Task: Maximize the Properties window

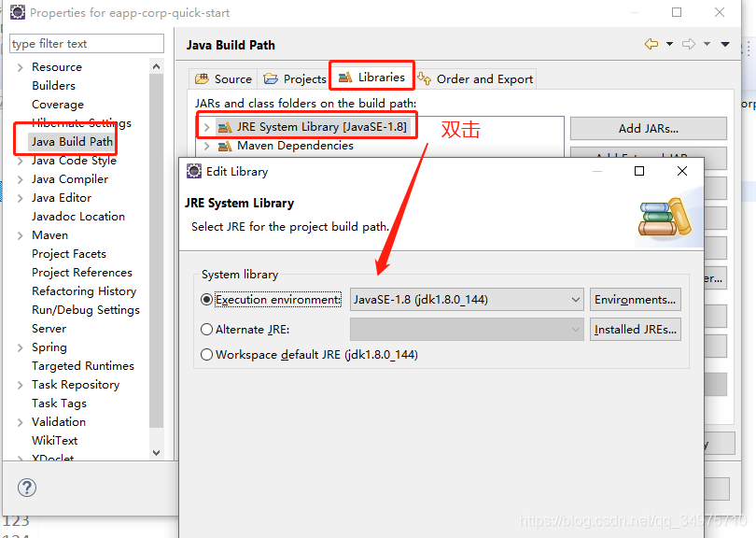Action: pyautogui.click(x=677, y=12)
